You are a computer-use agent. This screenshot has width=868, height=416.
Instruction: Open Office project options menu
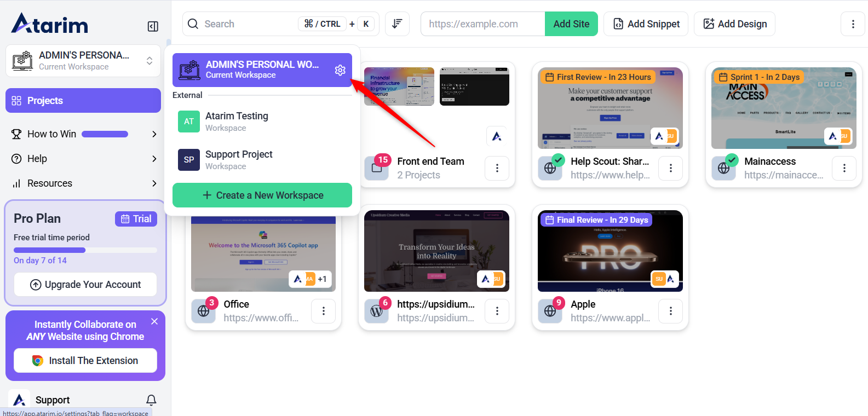click(324, 311)
